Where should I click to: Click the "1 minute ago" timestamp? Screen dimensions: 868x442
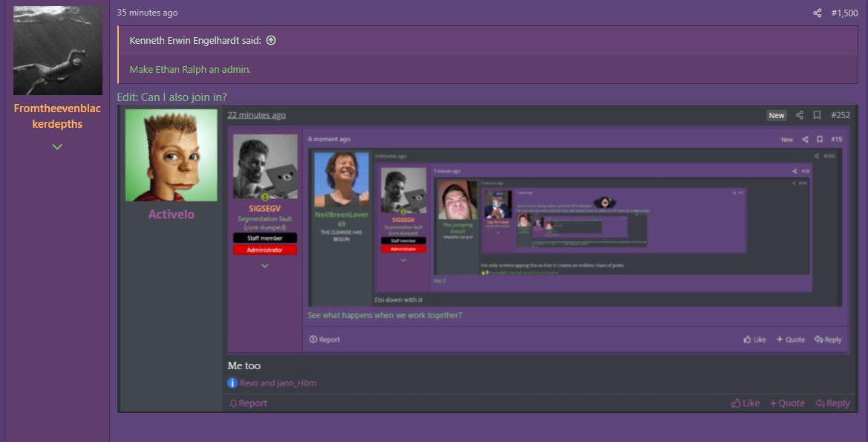tap(447, 171)
